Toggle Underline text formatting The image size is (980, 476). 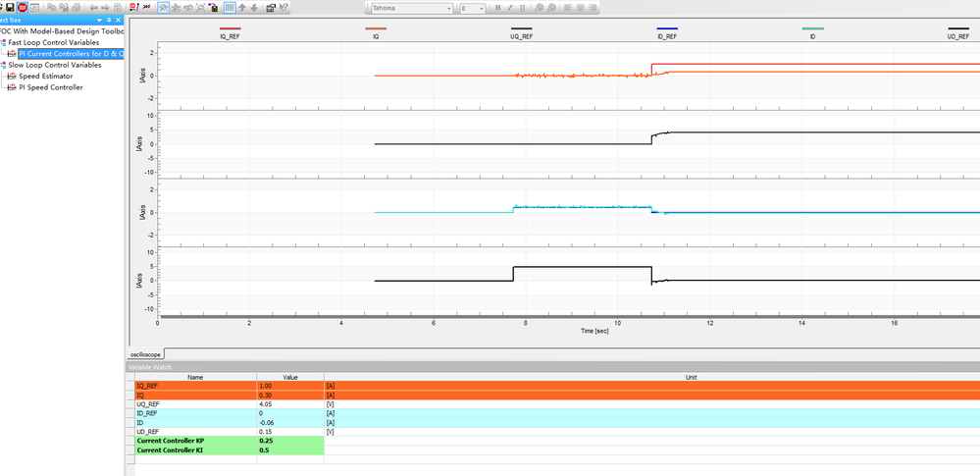523,8
